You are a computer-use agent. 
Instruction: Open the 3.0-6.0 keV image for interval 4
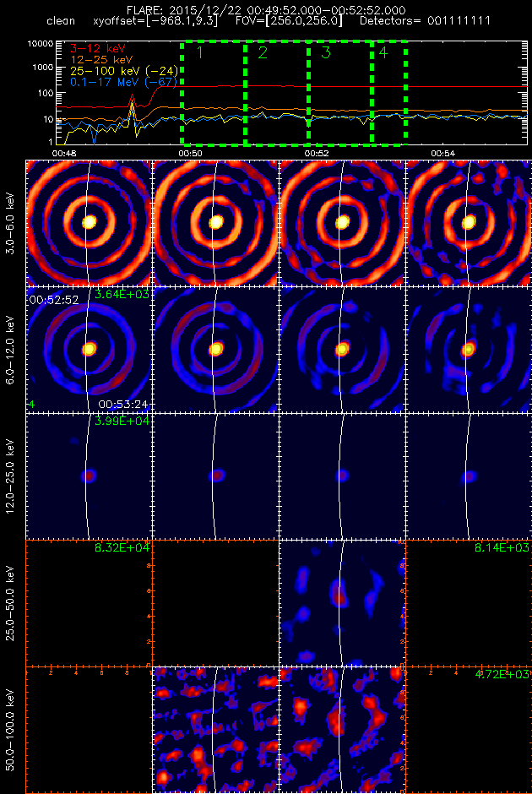click(469, 223)
